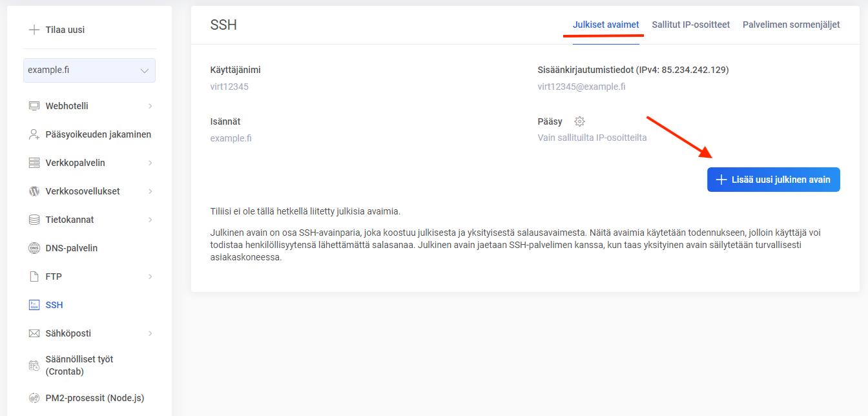The image size is (868, 416).
Task: Expand the FTP submenu chevron
Action: tap(150, 276)
